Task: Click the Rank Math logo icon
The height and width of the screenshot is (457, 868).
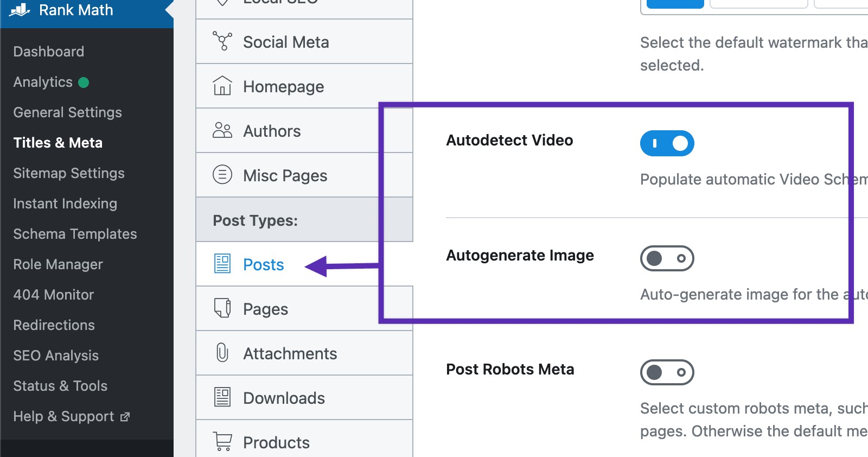Action: coord(20,10)
